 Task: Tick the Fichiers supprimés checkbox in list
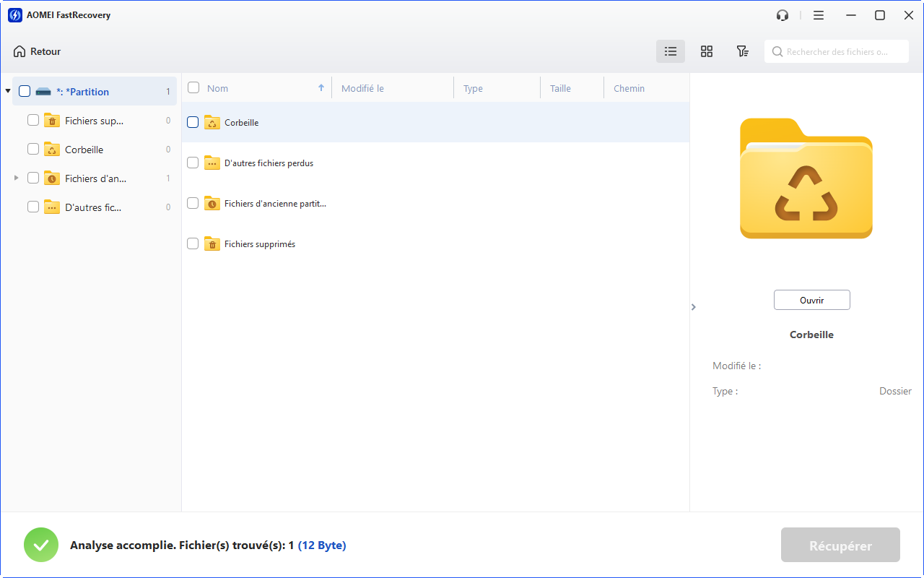[x=193, y=244]
